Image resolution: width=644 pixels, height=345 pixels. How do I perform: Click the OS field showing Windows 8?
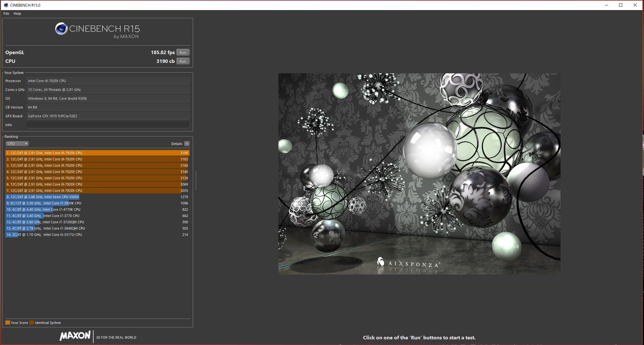tap(108, 98)
